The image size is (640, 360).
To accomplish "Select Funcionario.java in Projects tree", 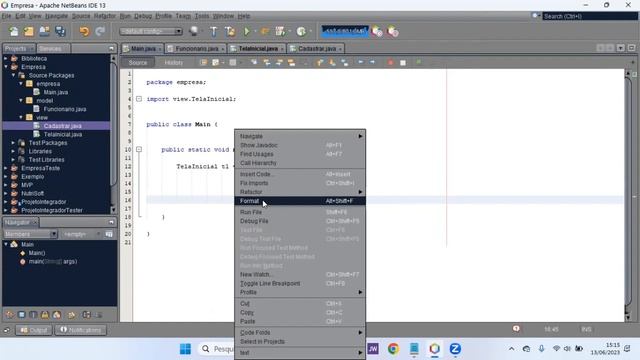I will click(64, 109).
